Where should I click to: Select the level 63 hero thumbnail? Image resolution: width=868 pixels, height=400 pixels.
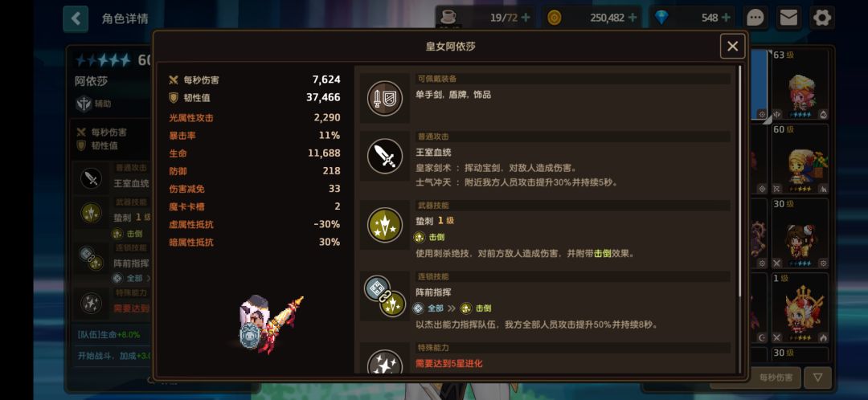(800, 84)
